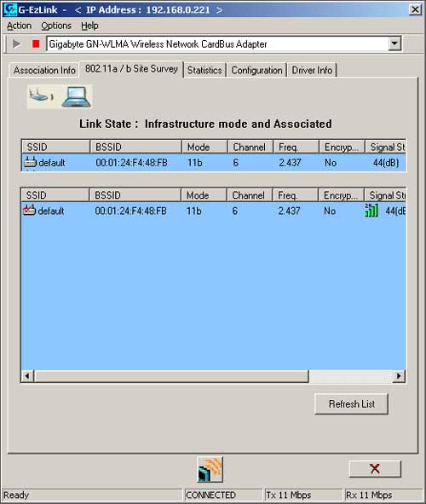Click the red-checked router icon in survey list
This screenshot has height=504, width=426.
coord(29,211)
